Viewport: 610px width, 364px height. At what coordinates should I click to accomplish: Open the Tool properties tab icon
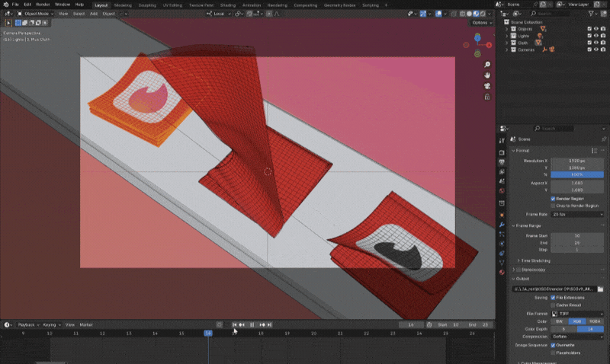pyautogui.click(x=502, y=139)
